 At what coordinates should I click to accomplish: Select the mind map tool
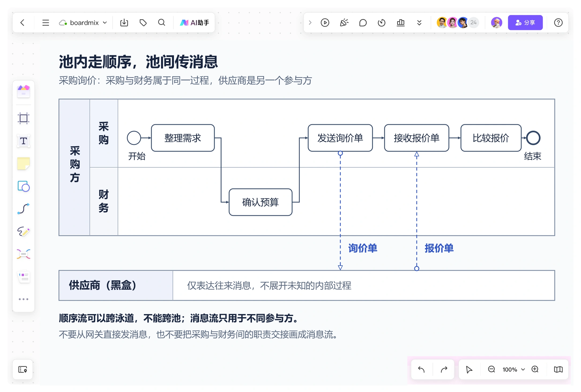pyautogui.click(x=24, y=254)
